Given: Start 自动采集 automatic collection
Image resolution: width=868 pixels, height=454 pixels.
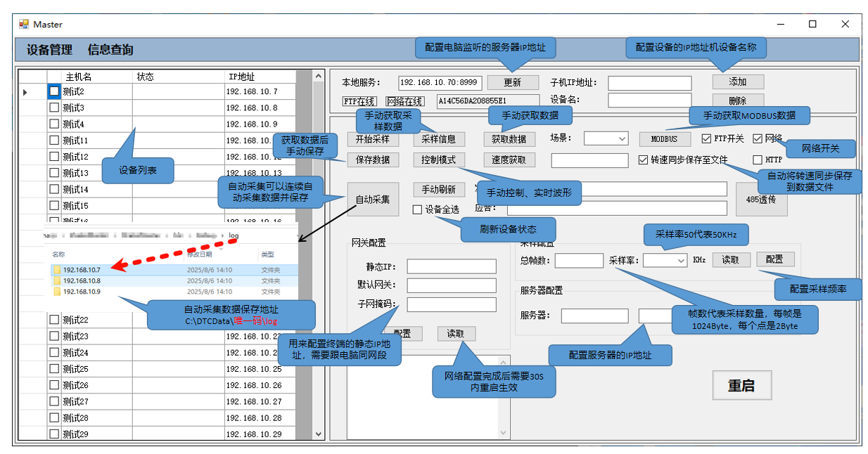Looking at the screenshot, I should [373, 200].
